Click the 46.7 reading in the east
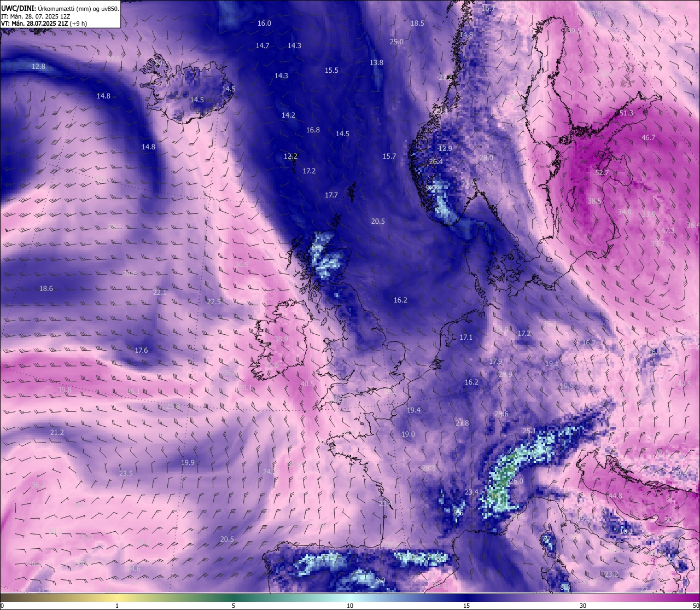The width and height of the screenshot is (700, 610). (648, 137)
